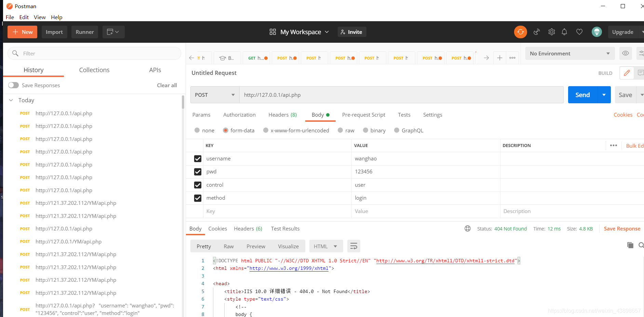Open the Headers (8) request tab

(283, 115)
